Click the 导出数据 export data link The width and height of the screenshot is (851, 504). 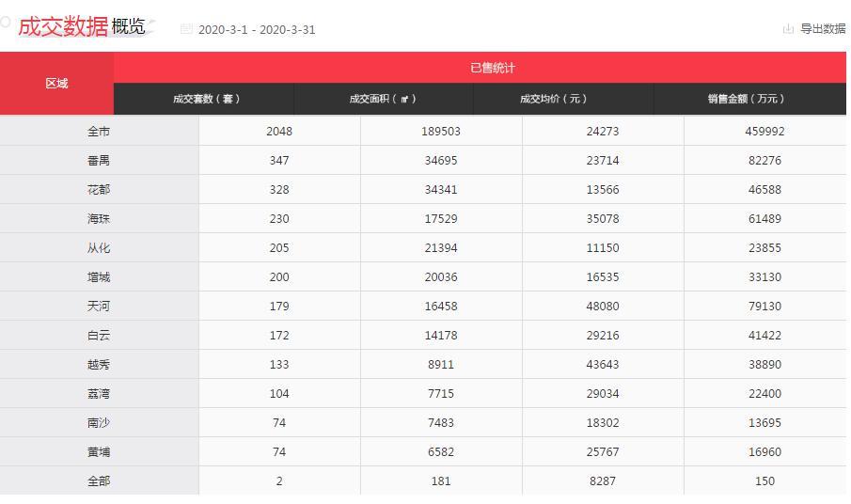[823, 29]
